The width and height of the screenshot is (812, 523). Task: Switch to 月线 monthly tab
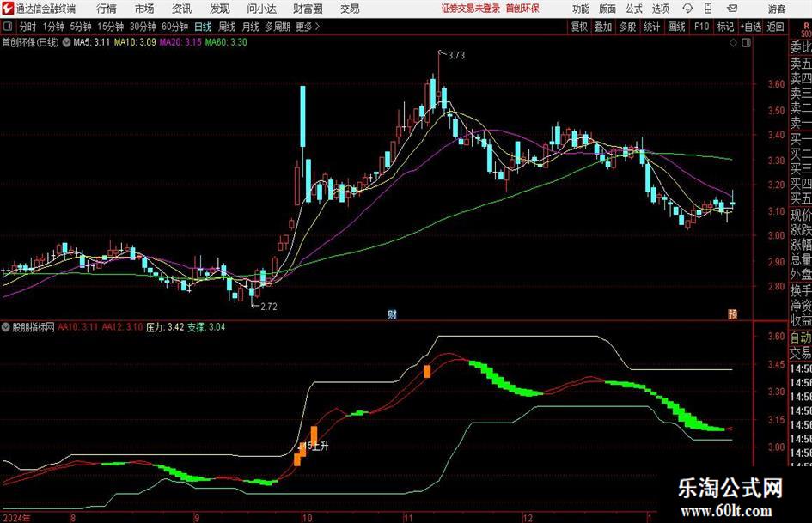pyautogui.click(x=250, y=27)
